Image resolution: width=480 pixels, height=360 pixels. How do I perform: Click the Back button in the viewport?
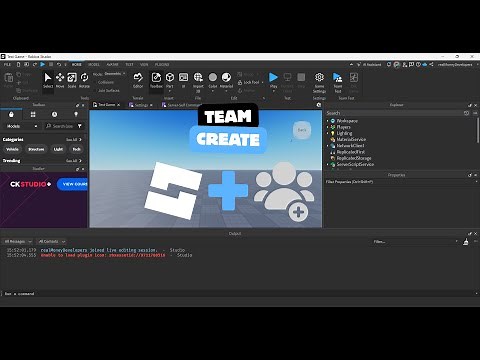[x=302, y=130]
